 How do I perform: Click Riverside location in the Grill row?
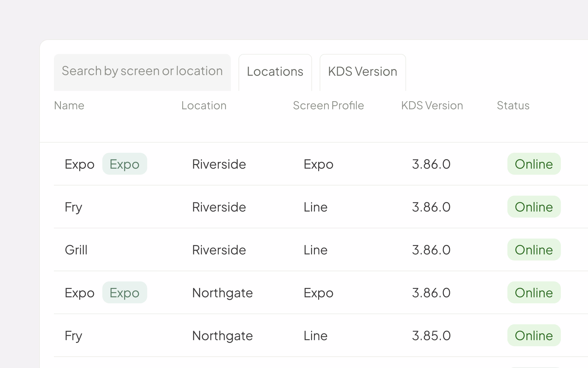pyautogui.click(x=219, y=250)
